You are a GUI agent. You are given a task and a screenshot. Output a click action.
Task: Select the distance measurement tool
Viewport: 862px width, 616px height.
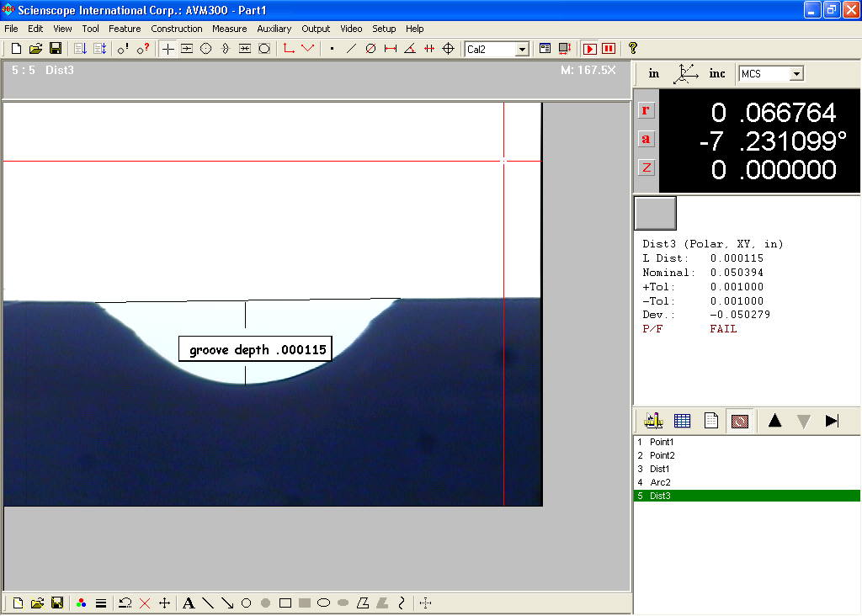pyautogui.click(x=391, y=48)
